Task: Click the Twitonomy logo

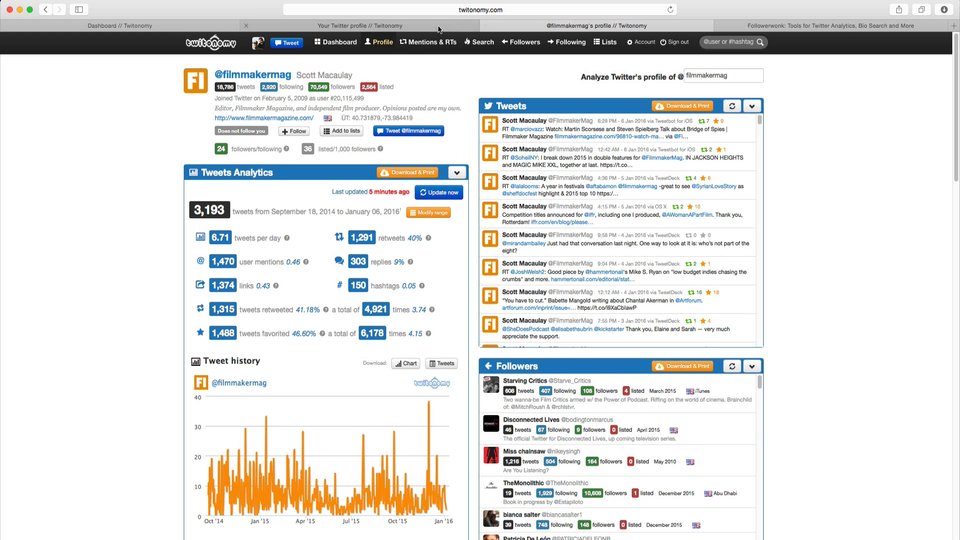Action: 211,42
